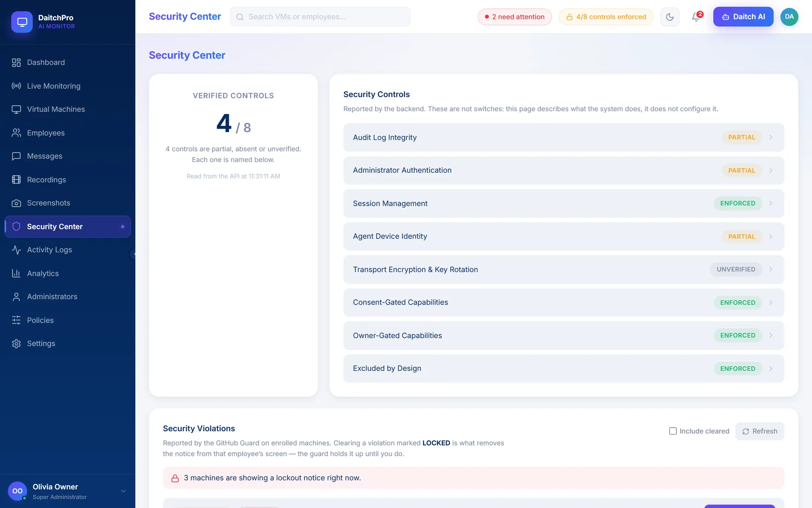Open notifications bell with badge
Viewport: 812px width, 508px height.
(x=696, y=17)
